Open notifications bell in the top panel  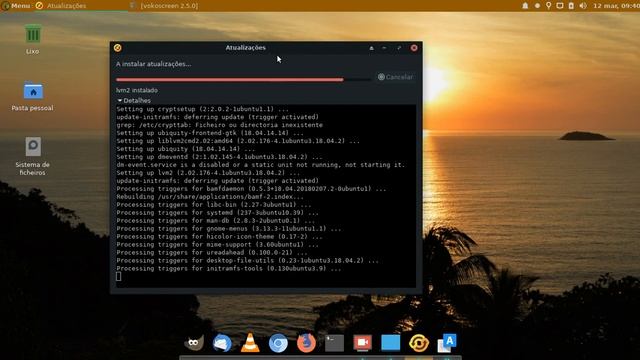click(525, 6)
